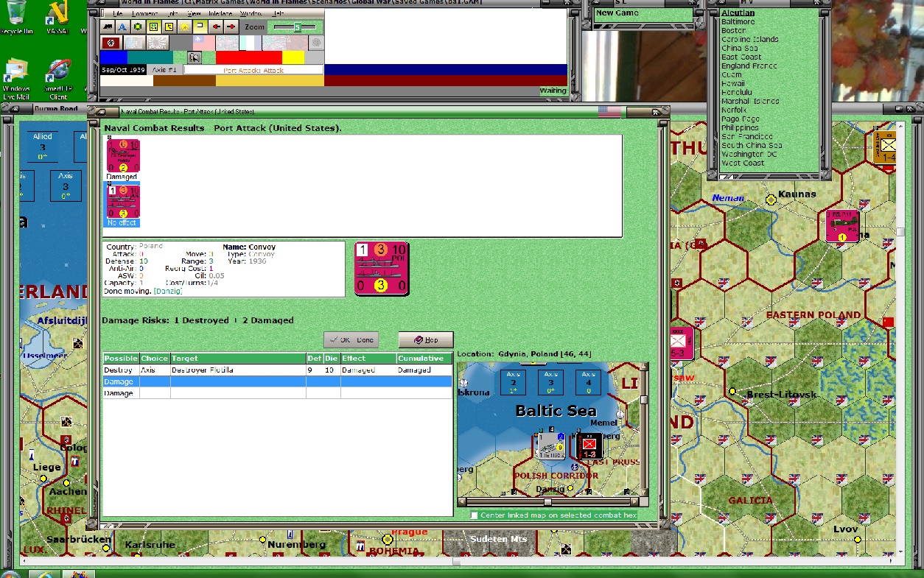Click the Cumulative column header
924x578 pixels.
coord(424,359)
